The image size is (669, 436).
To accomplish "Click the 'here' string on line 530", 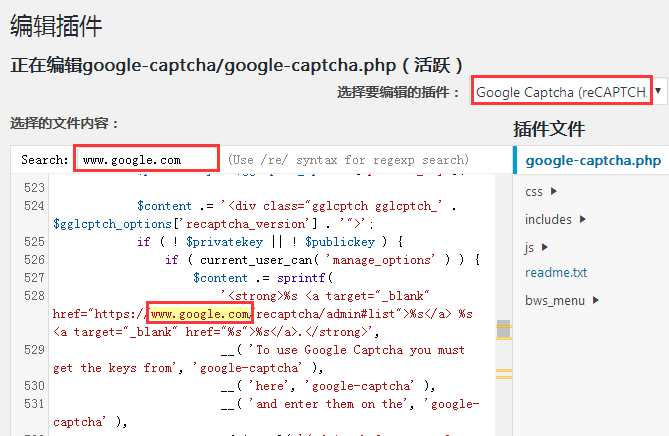I will click(272, 386).
